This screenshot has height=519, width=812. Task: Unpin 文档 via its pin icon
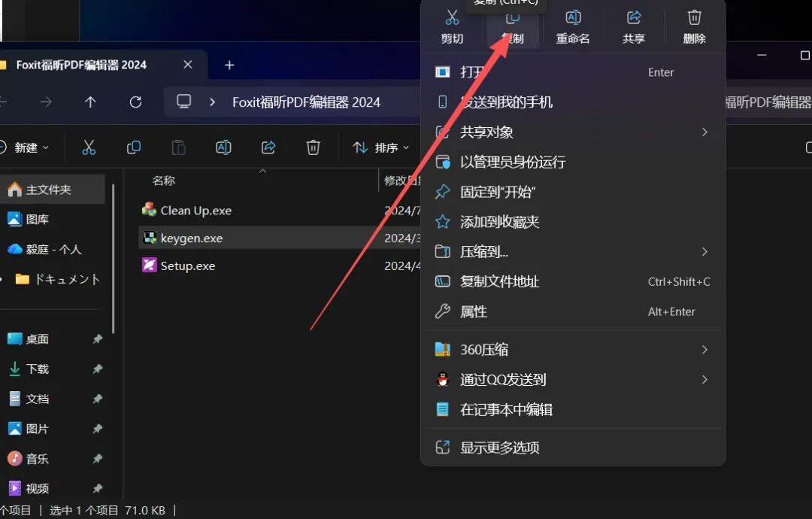(x=97, y=399)
